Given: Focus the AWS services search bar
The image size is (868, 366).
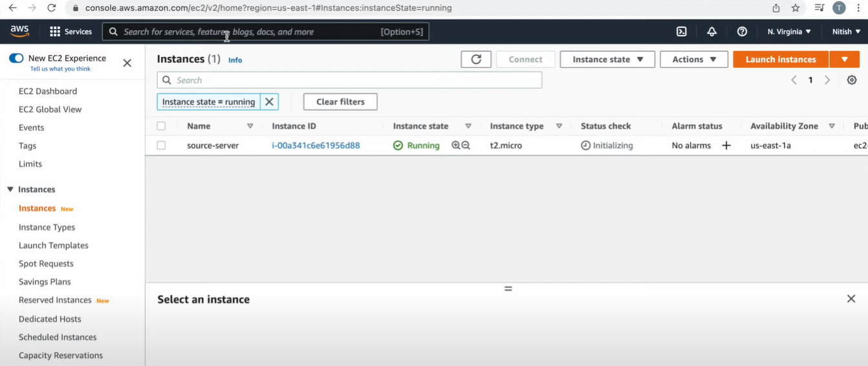Looking at the screenshot, I should pyautogui.click(x=265, y=32).
